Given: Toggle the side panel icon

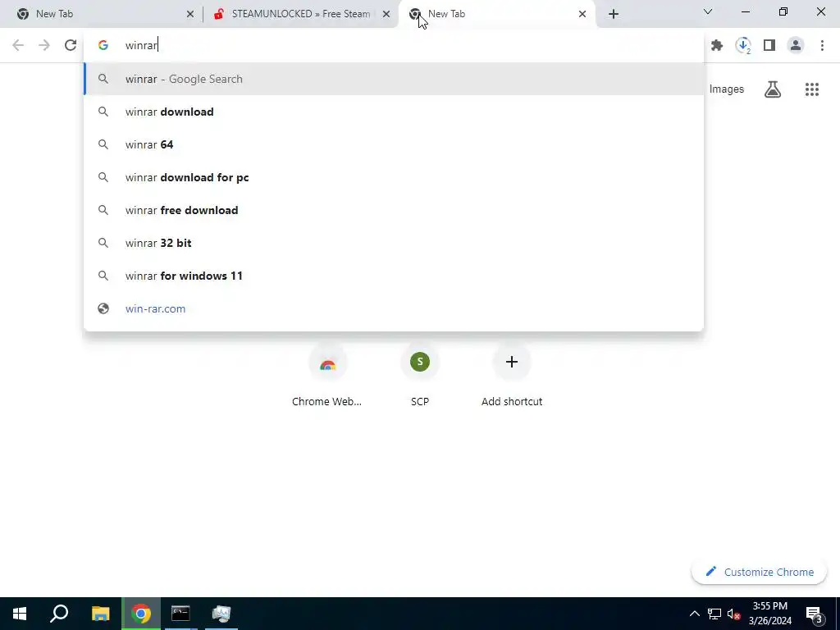Looking at the screenshot, I should click(769, 46).
